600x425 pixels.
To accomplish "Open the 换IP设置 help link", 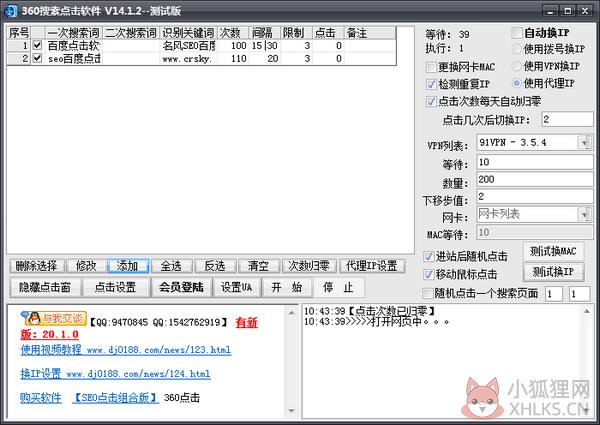I will coord(115,373).
